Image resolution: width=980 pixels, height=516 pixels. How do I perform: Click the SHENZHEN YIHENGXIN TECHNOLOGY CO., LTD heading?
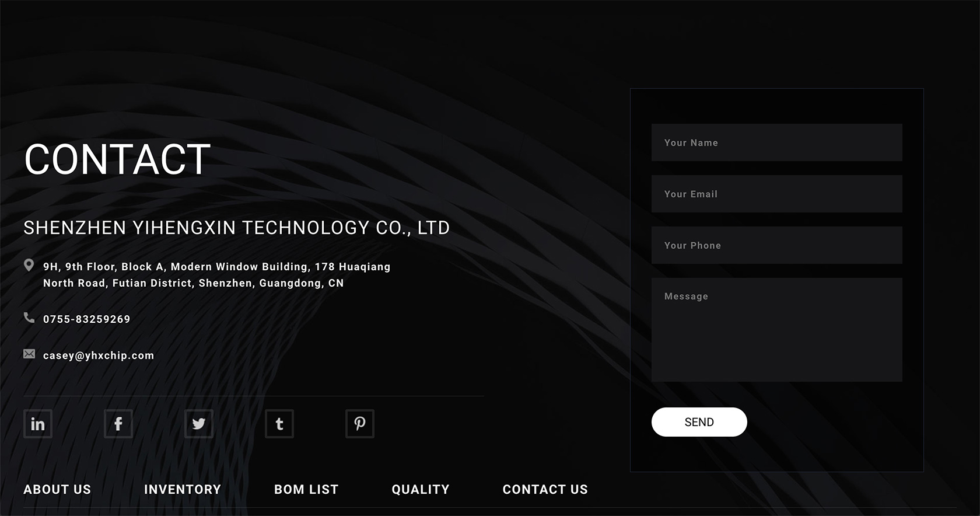(237, 228)
